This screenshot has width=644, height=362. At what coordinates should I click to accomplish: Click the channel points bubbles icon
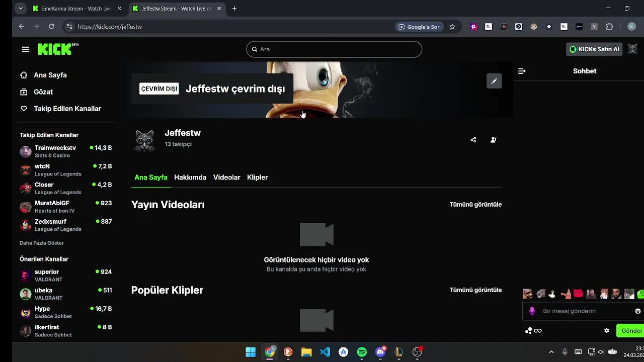(528, 330)
